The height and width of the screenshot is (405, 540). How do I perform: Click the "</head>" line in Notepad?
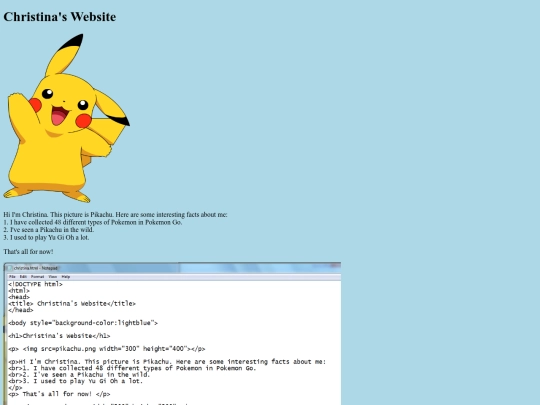point(21,310)
